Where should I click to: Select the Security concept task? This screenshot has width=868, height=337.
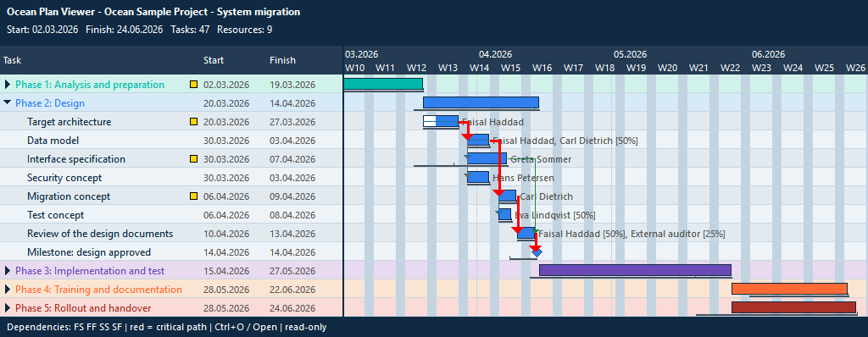[171, 178]
